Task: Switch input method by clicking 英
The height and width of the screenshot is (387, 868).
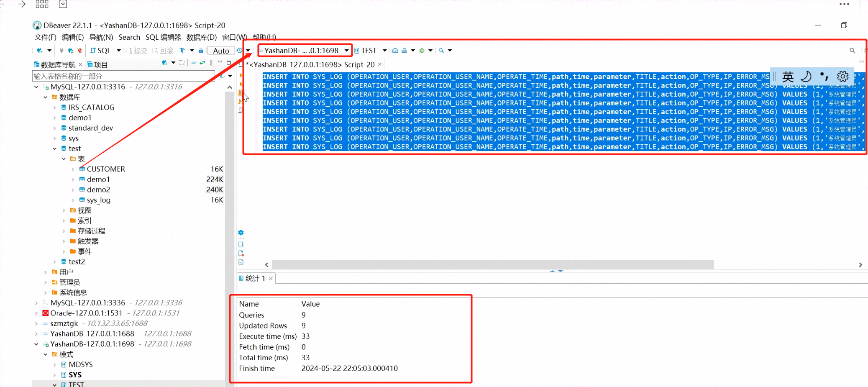Action: pos(787,77)
